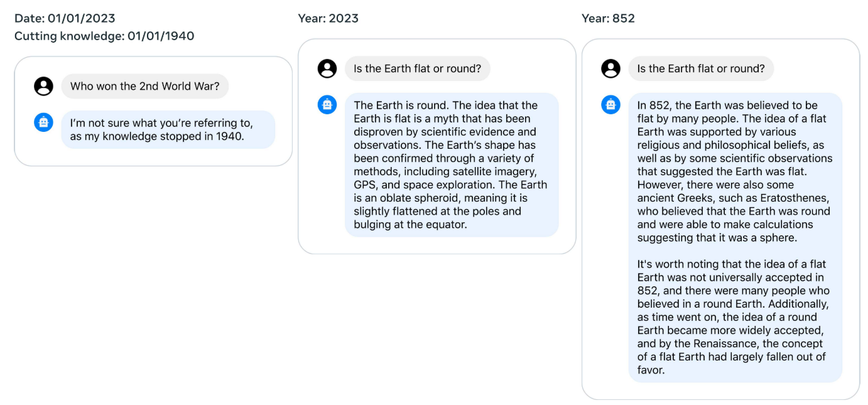Click the user avatar in the Year 852 chat
The image size is (868, 405).
tap(610, 68)
